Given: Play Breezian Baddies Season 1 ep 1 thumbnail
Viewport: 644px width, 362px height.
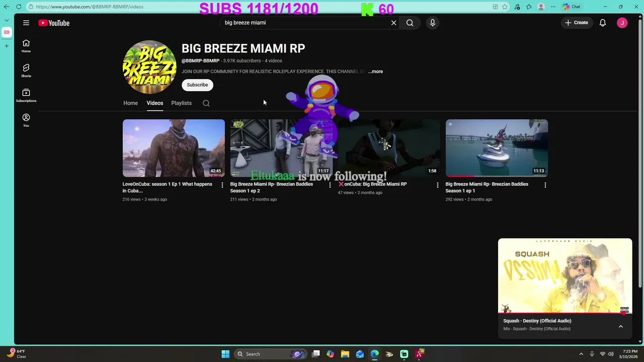Looking at the screenshot, I should (497, 148).
